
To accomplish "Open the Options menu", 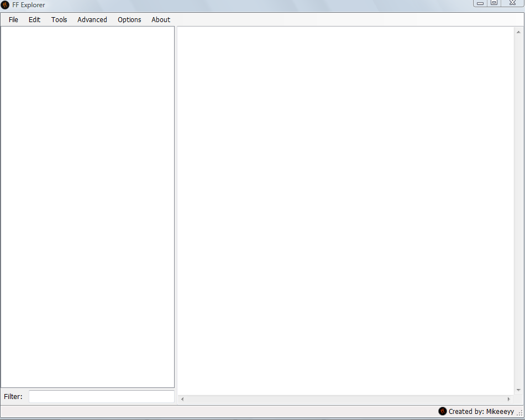I will click(129, 20).
